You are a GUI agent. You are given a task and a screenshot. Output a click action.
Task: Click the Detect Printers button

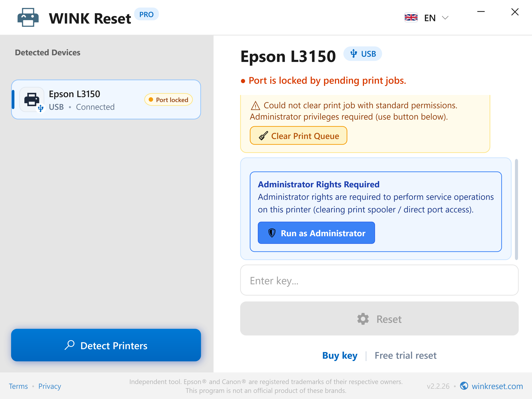coord(106,345)
